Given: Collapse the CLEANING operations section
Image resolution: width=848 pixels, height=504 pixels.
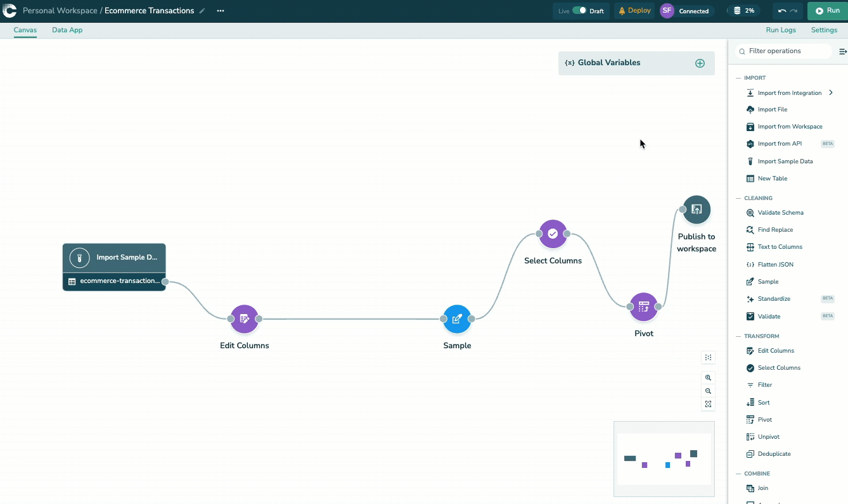Looking at the screenshot, I should point(738,198).
